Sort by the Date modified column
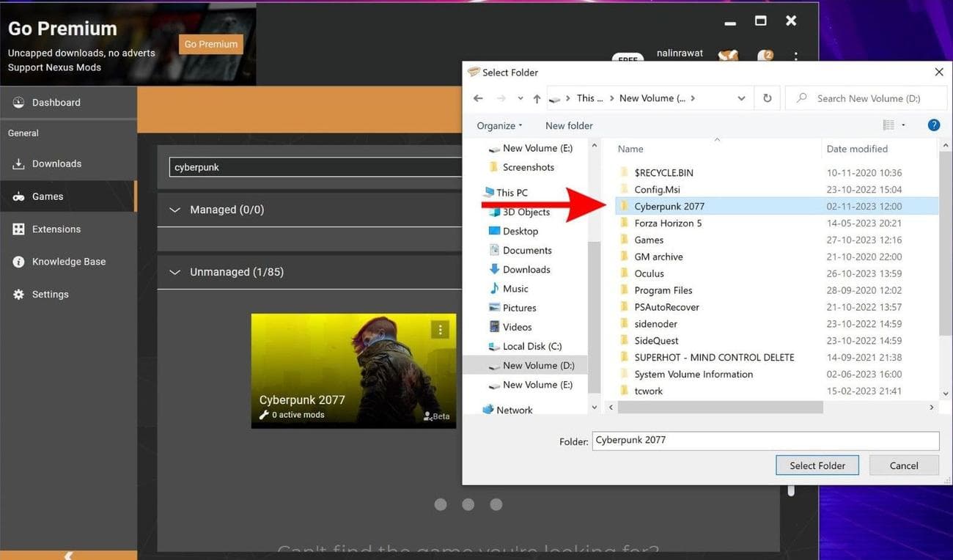 [856, 149]
